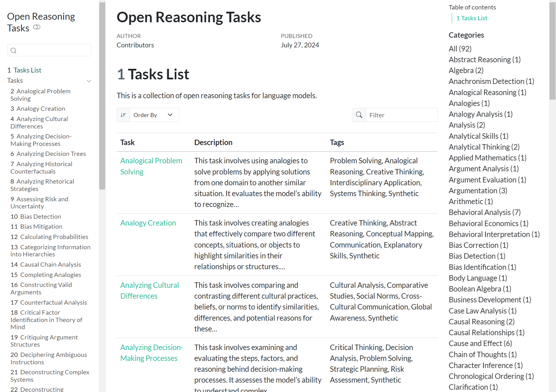
Task: Select sidebar item 17 Counterfactual Analysis
Action: (x=49, y=302)
